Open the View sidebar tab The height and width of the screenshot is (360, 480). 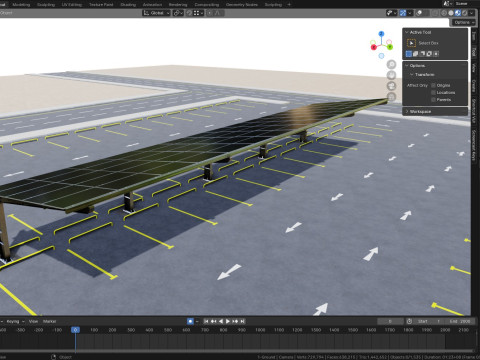(474, 68)
